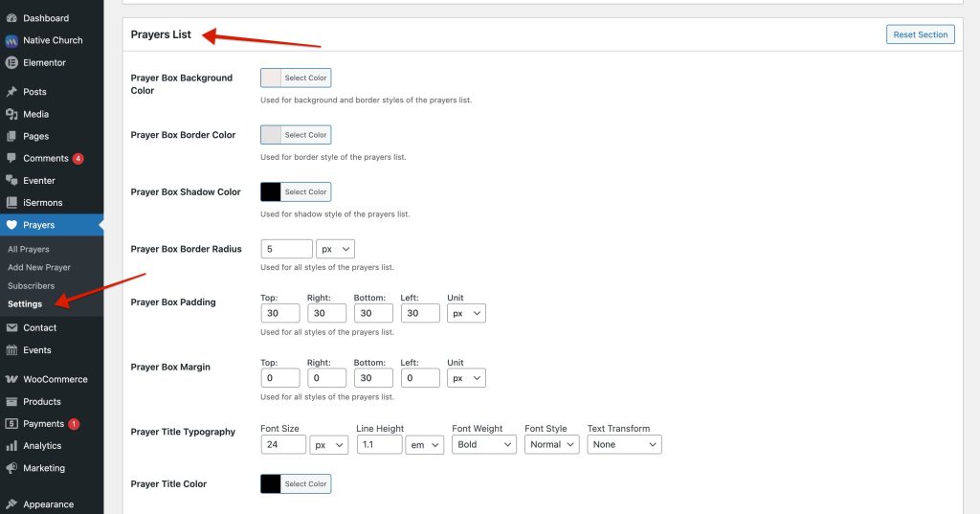Click the Prayer Title Font Size field

pyautogui.click(x=283, y=444)
